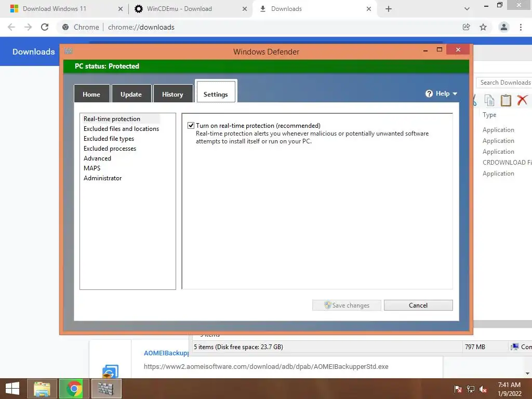Open Administrator settings category
The width and height of the screenshot is (532, 399).
tap(102, 178)
